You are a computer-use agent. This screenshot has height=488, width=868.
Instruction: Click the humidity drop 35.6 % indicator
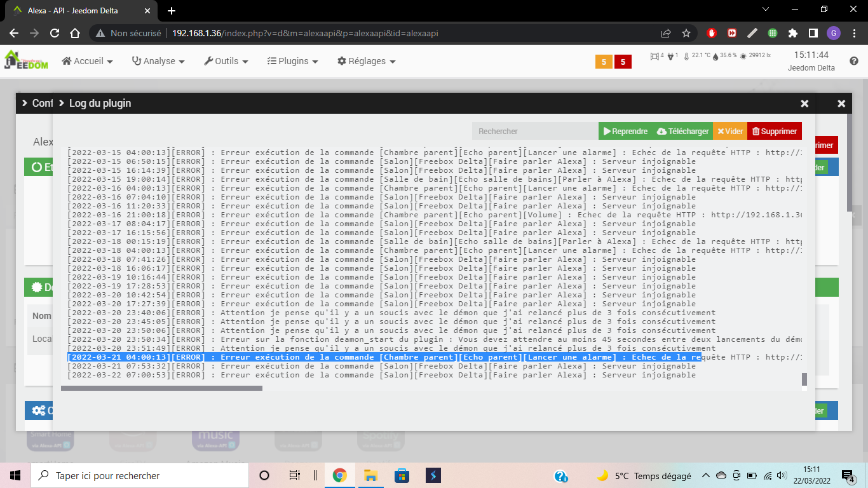click(724, 56)
